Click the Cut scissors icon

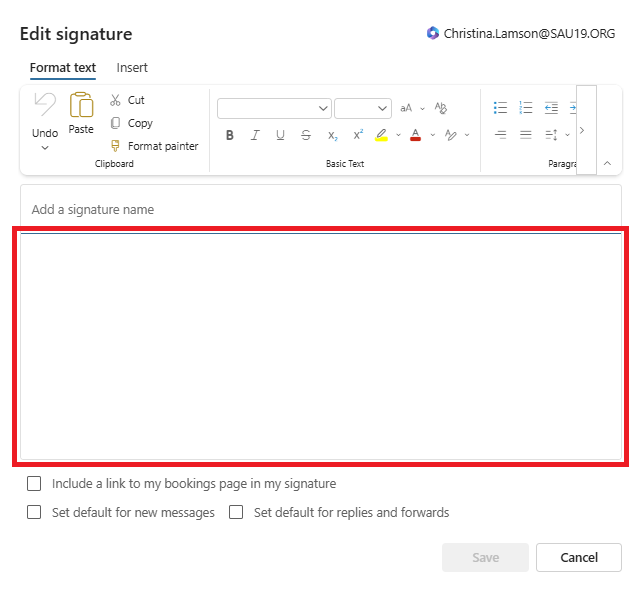click(x=115, y=100)
